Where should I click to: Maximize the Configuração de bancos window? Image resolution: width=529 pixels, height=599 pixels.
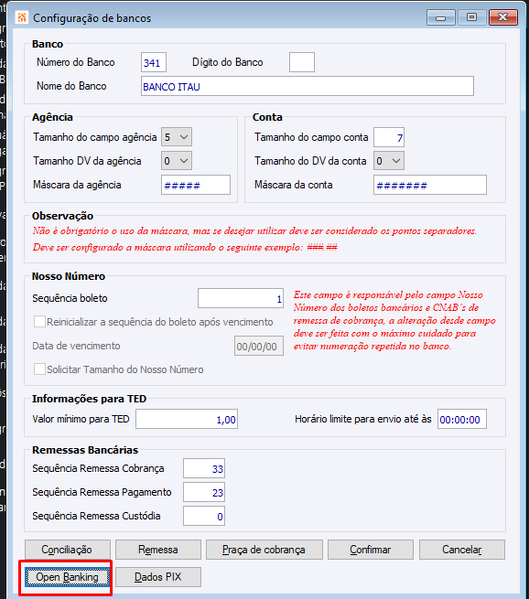click(472, 18)
